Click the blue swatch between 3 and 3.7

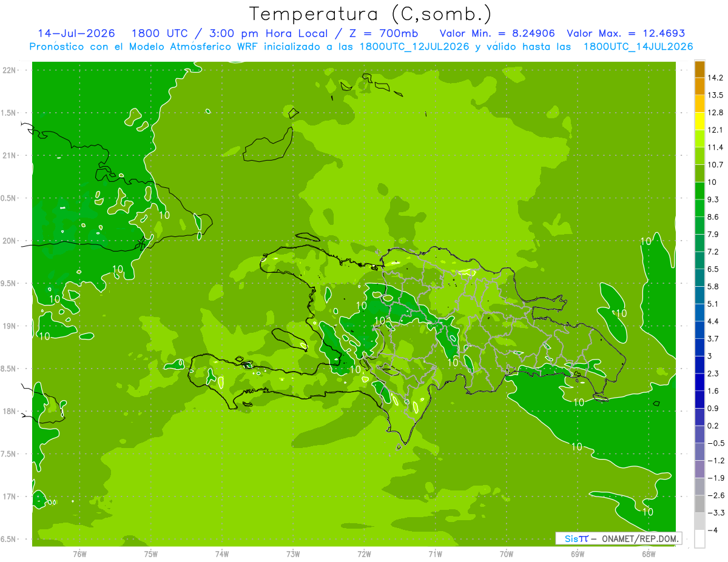(699, 347)
